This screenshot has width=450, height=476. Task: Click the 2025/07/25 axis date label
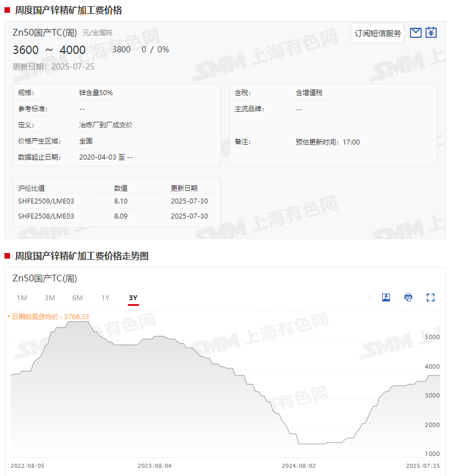(x=423, y=465)
